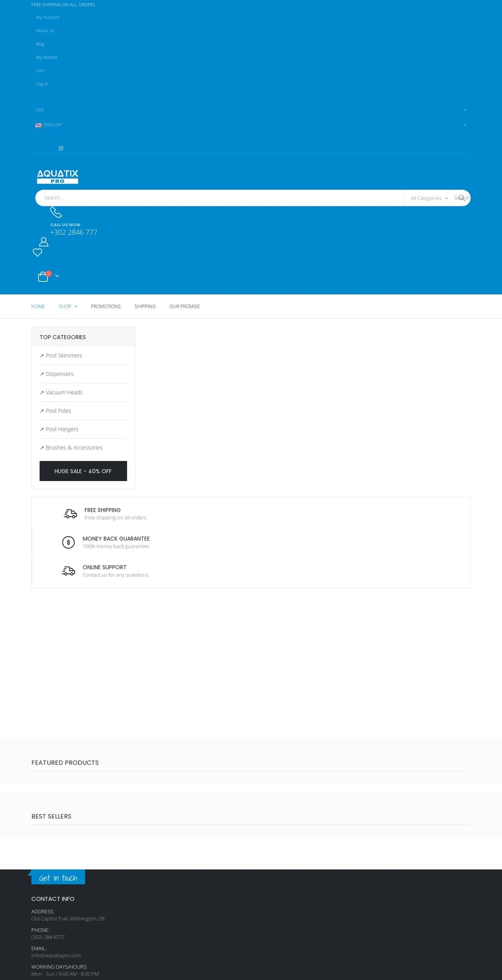Open the user account icon
Image resolution: width=502 pixels, height=980 pixels.
pos(44,241)
